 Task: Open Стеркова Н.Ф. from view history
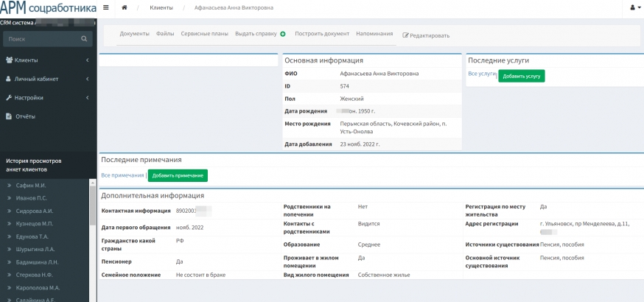pos(35,275)
